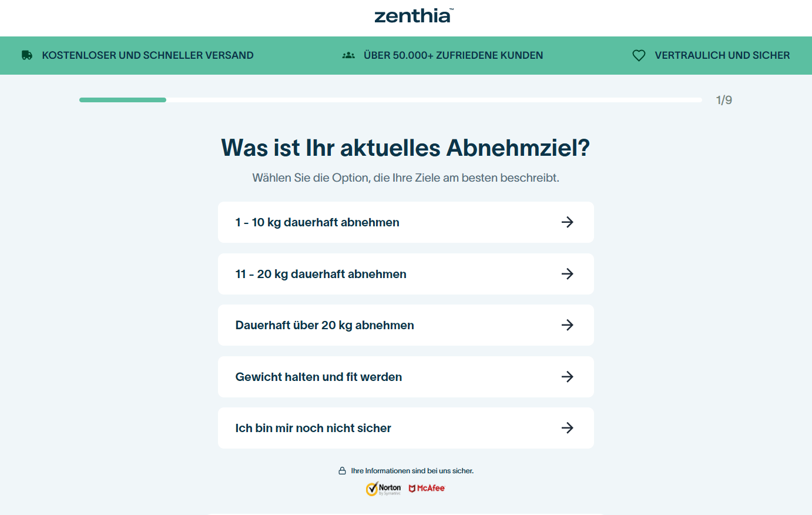Click arrow next to Gewicht halten option
812x515 pixels.
(567, 377)
